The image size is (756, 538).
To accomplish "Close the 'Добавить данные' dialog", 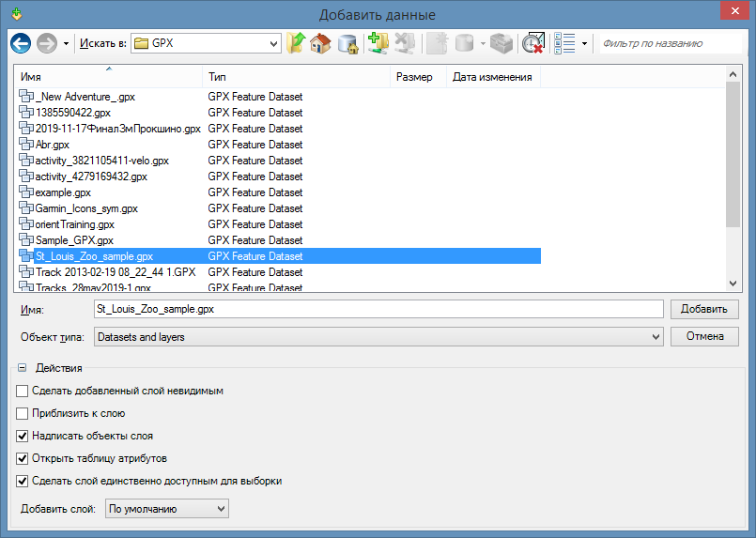I will [x=734, y=10].
